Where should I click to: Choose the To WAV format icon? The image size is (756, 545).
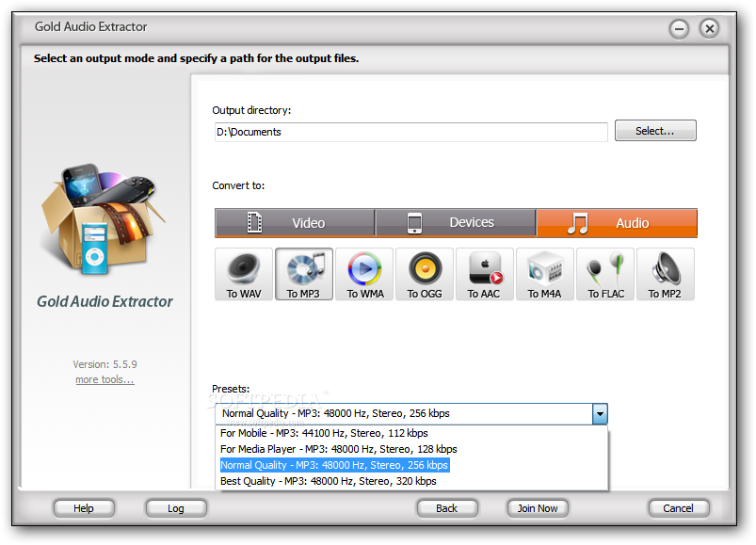[x=244, y=274]
